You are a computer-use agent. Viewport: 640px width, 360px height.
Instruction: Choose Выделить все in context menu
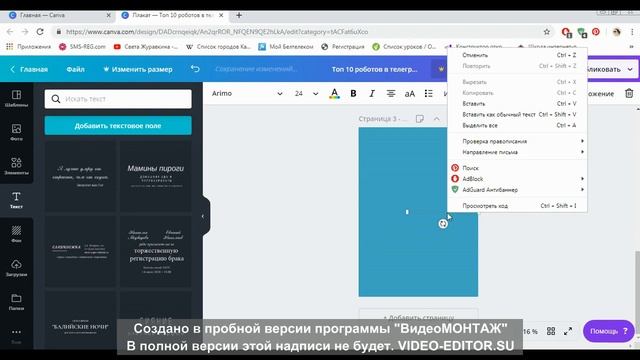518,125
